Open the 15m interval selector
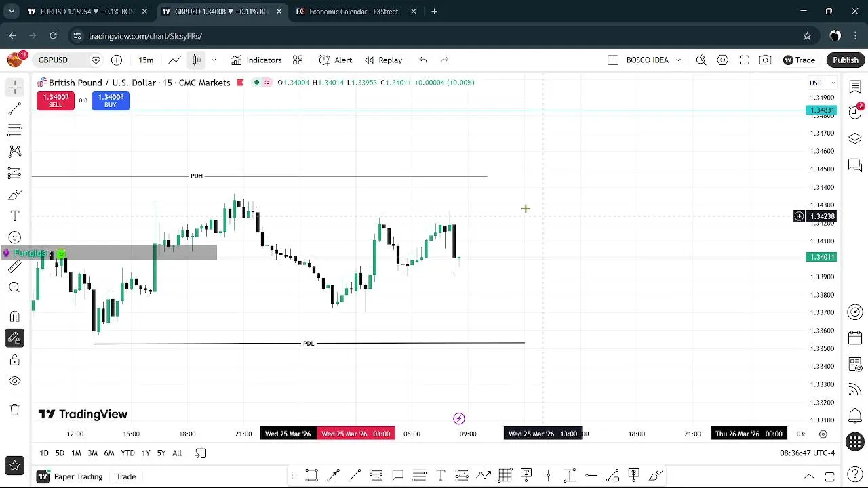Viewport: 868px width, 488px height. pos(146,60)
